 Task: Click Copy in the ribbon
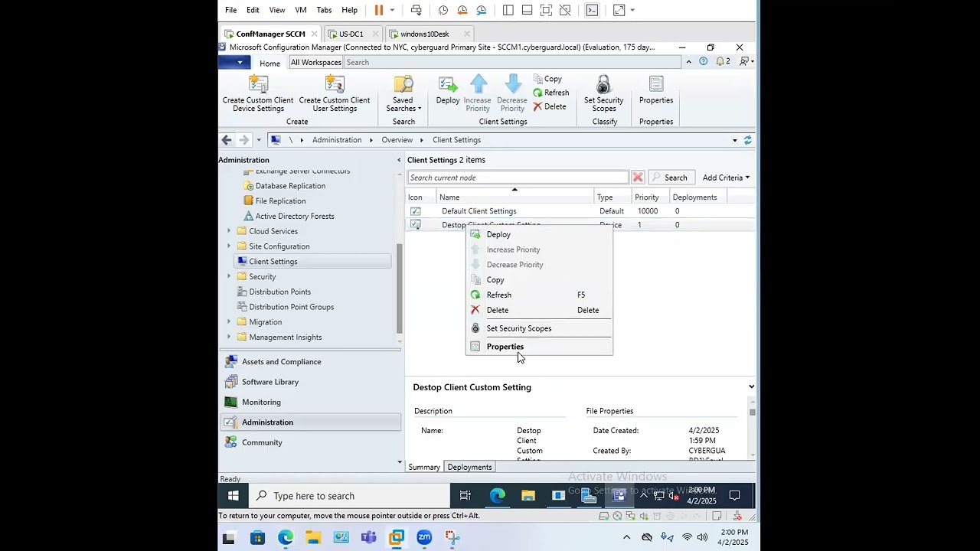(547, 79)
